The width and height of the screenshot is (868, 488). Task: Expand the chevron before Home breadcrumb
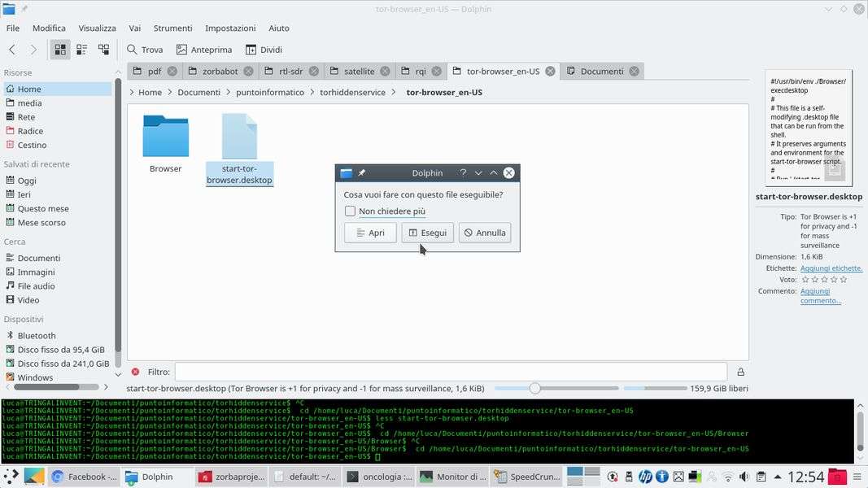132,93
